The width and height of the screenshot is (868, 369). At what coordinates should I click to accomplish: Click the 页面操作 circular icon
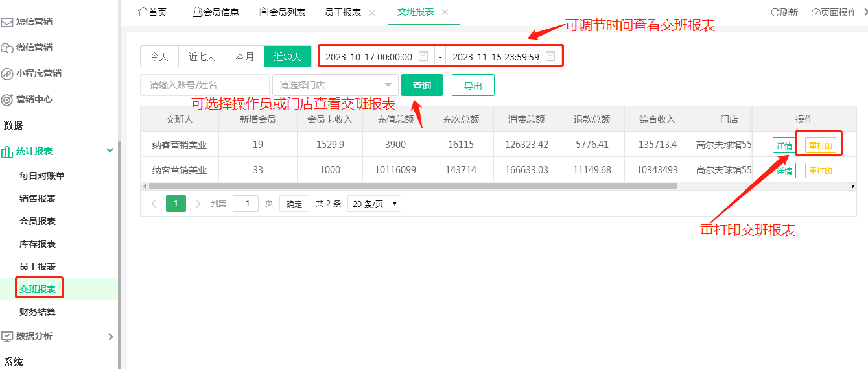click(815, 12)
